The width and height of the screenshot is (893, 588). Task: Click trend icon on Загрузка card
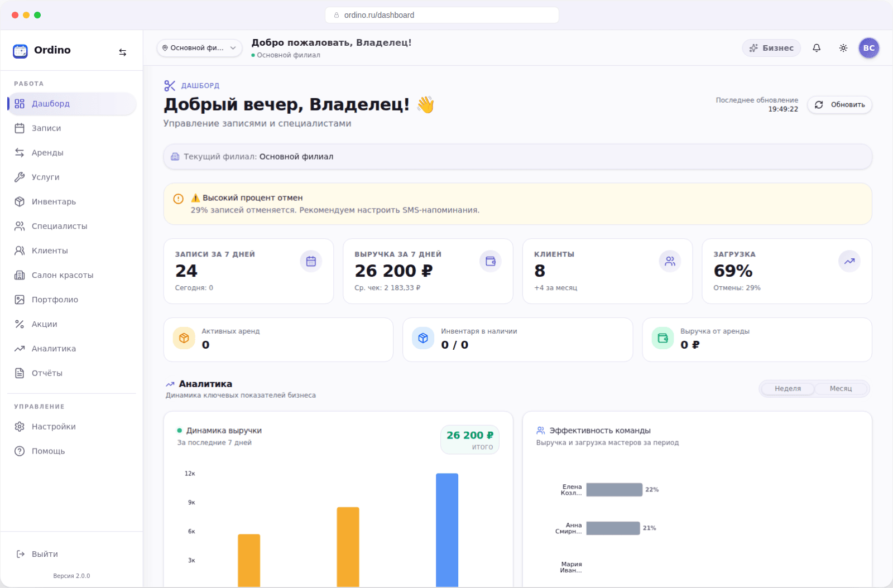pos(849,261)
